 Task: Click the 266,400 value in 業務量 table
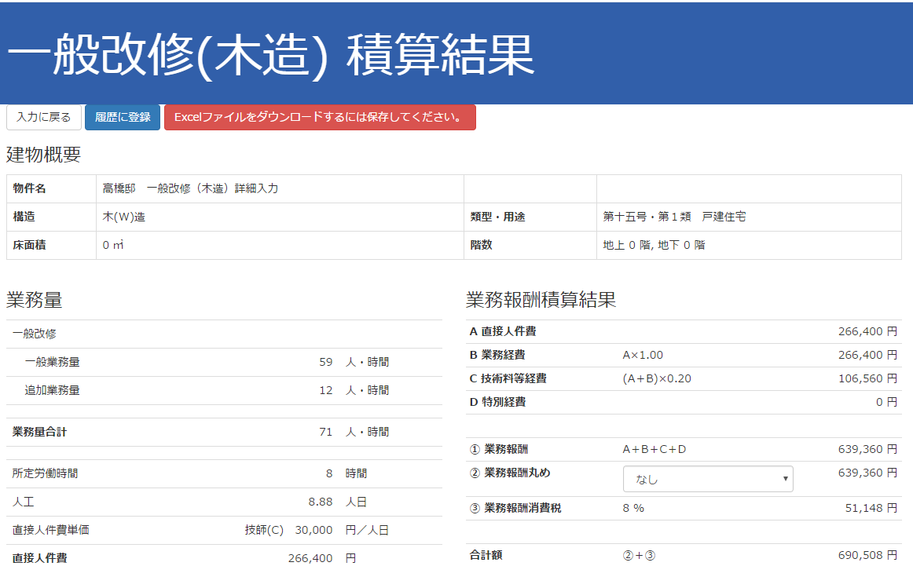click(310, 558)
